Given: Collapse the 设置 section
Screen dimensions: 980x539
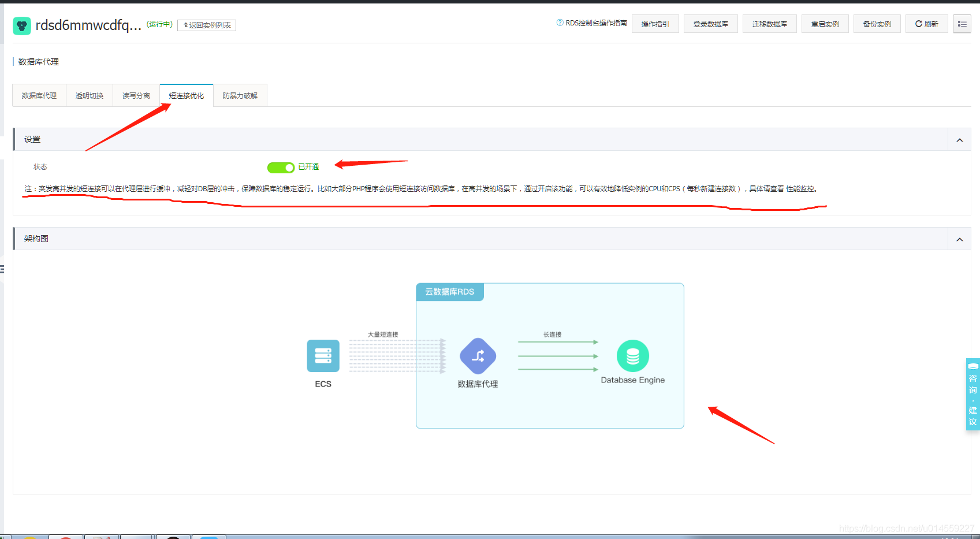Looking at the screenshot, I should coord(960,140).
